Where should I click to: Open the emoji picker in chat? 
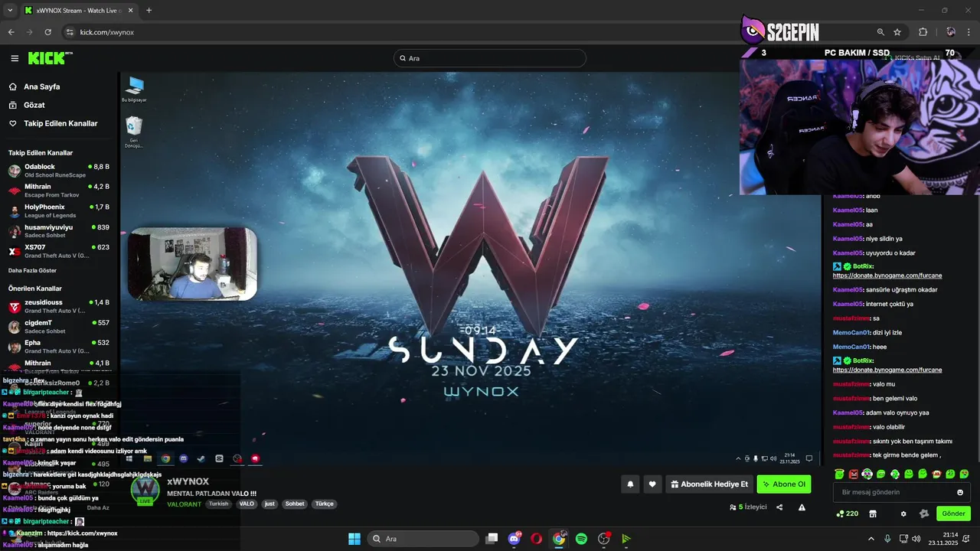[x=960, y=492]
